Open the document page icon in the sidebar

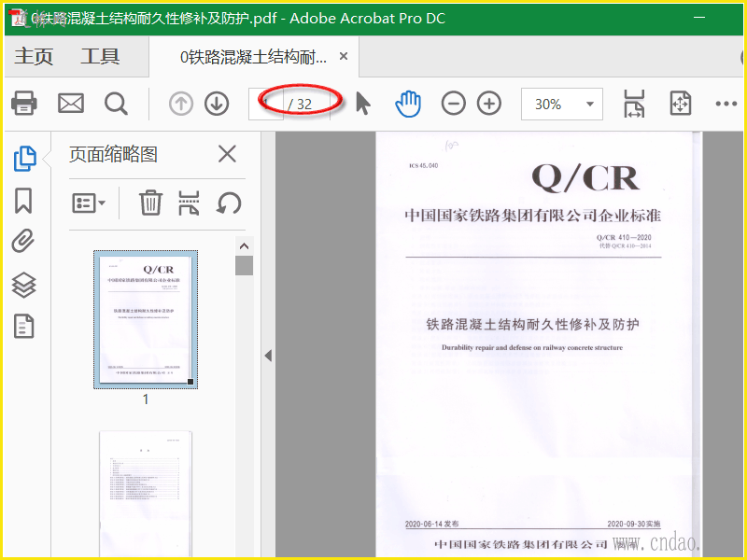(23, 326)
